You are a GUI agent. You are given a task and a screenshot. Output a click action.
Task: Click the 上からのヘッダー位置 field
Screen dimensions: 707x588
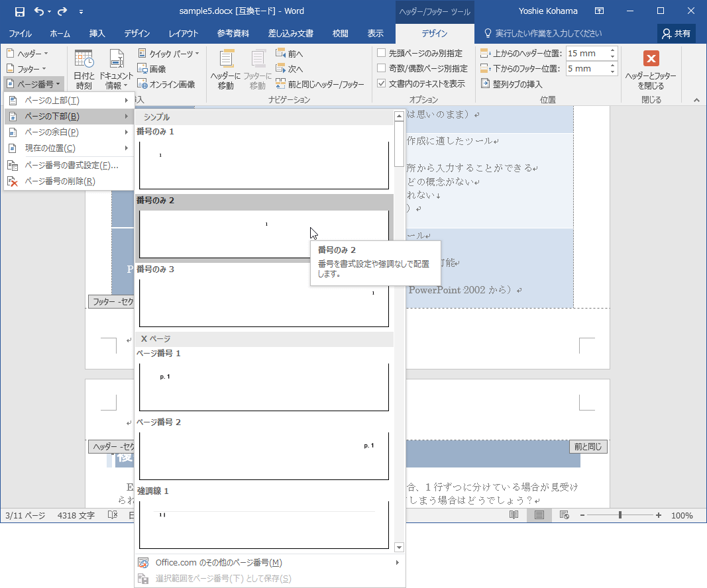pyautogui.click(x=588, y=53)
